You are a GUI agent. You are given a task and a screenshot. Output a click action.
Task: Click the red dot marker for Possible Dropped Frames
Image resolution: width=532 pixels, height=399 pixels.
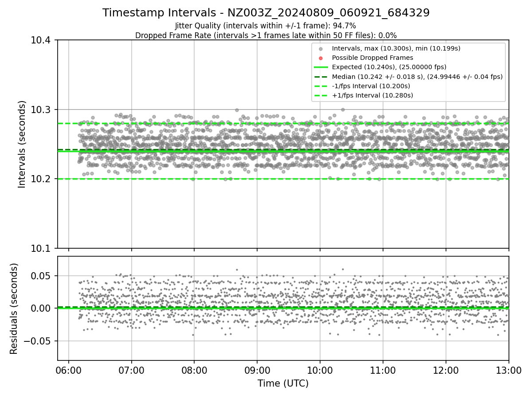[321, 58]
